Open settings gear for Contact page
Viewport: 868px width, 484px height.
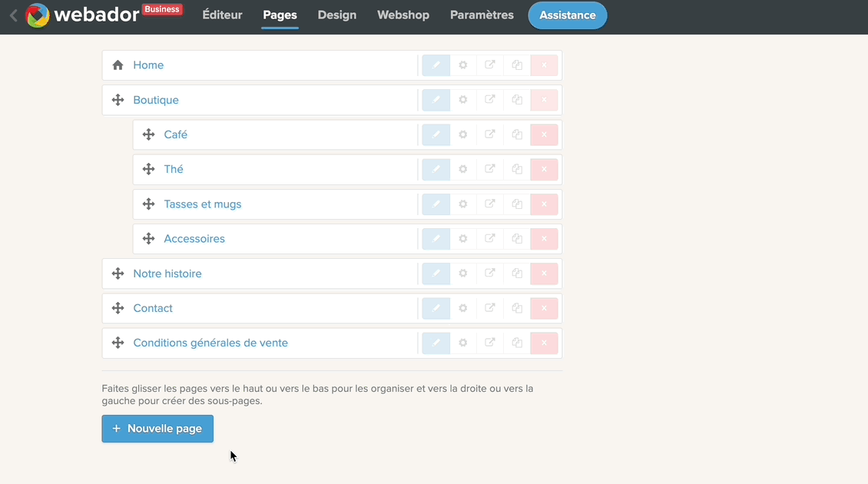463,308
